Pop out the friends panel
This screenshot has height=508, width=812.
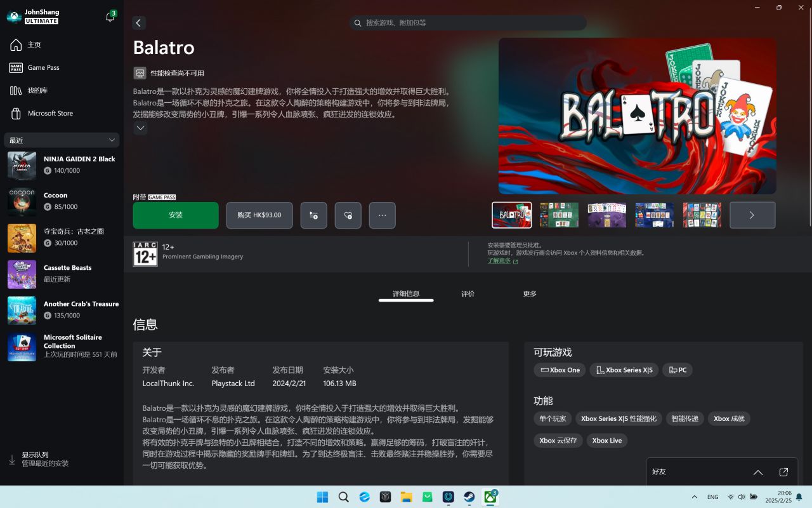783,472
